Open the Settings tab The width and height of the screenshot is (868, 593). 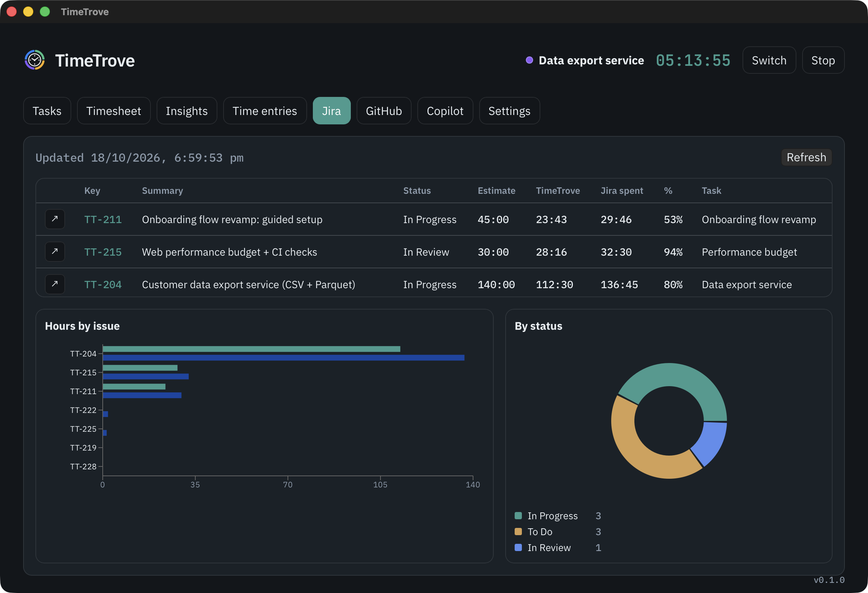[509, 111]
